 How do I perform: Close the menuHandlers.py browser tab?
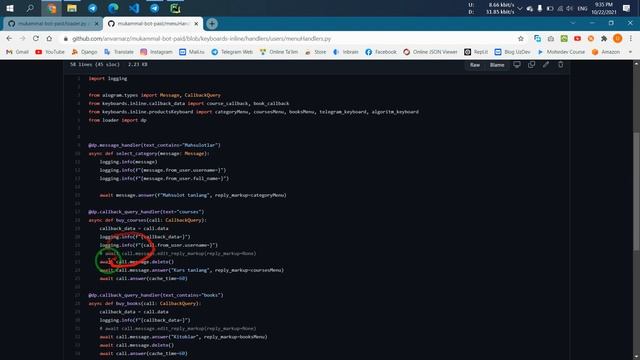(196, 24)
